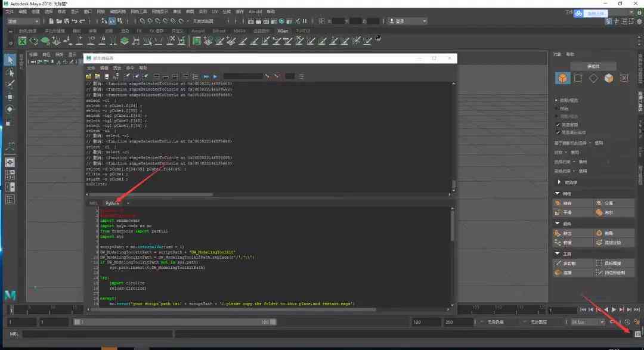Open the menu set dropdown on status line

[x=23, y=21]
